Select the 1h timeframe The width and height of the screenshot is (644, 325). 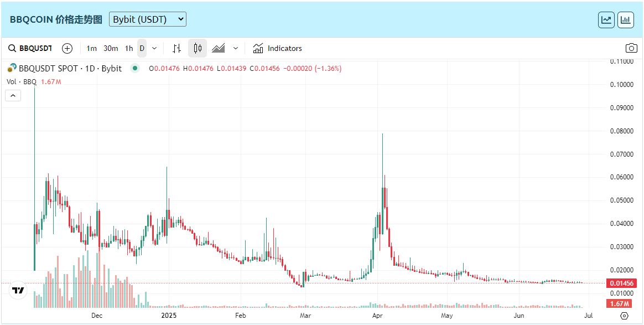(128, 48)
